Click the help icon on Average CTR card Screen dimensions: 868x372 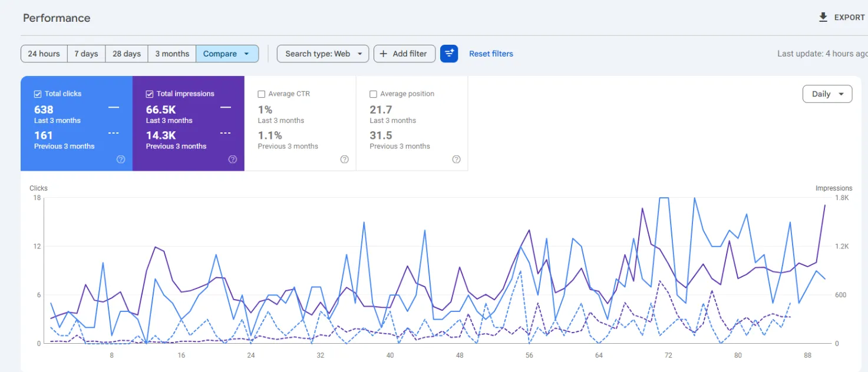pos(345,159)
